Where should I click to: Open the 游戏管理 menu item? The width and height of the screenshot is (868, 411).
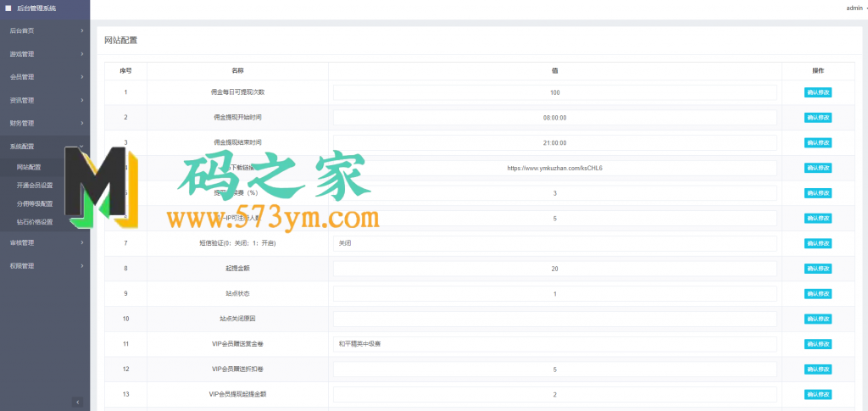[45, 54]
